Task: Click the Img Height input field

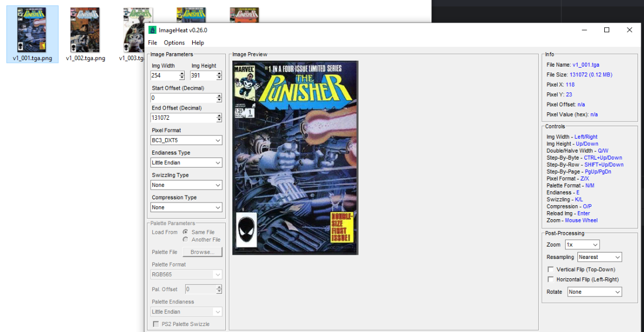Action: click(203, 76)
